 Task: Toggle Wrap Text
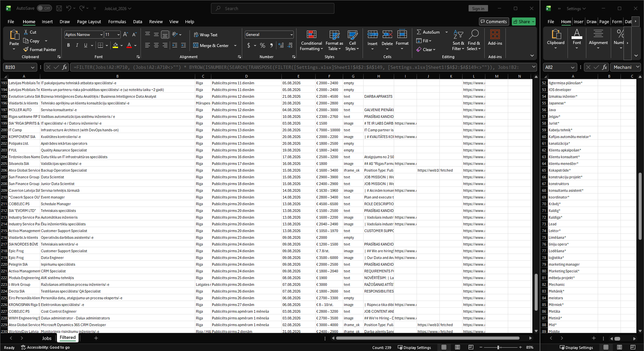pos(206,35)
